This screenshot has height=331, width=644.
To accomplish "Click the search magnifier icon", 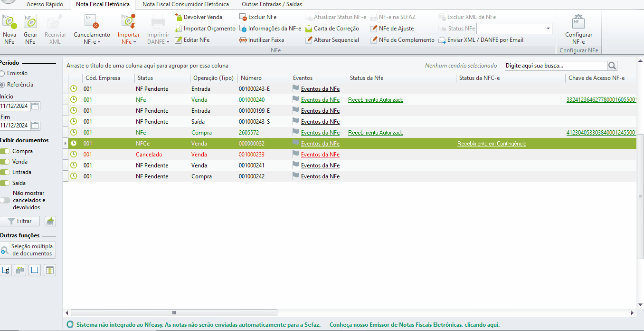I will [x=612, y=66].
